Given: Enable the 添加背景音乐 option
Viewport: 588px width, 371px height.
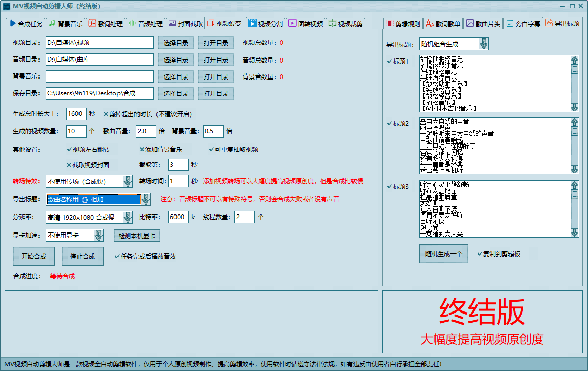Looking at the screenshot, I should point(142,150).
